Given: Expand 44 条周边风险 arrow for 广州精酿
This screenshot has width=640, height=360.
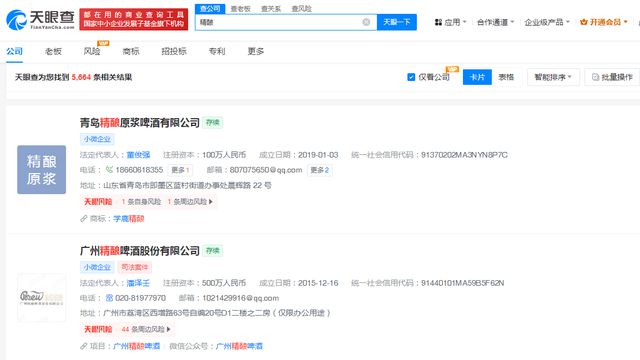Looking at the screenshot, I should click(x=169, y=329).
